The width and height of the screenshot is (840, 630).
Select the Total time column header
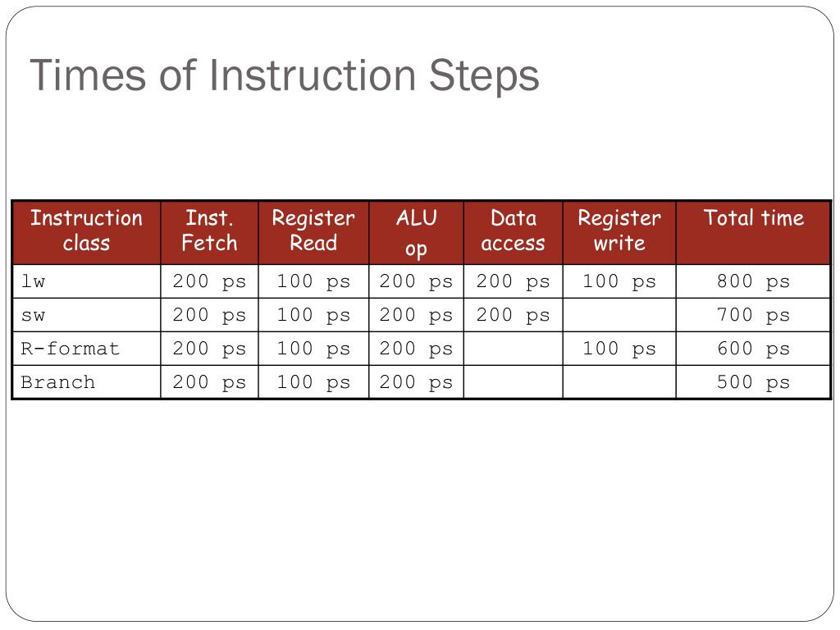click(754, 232)
